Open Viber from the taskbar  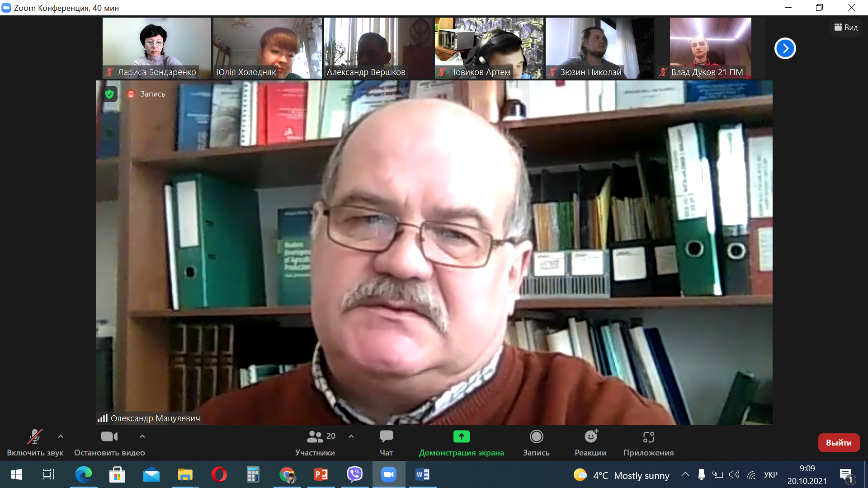pyautogui.click(x=355, y=474)
